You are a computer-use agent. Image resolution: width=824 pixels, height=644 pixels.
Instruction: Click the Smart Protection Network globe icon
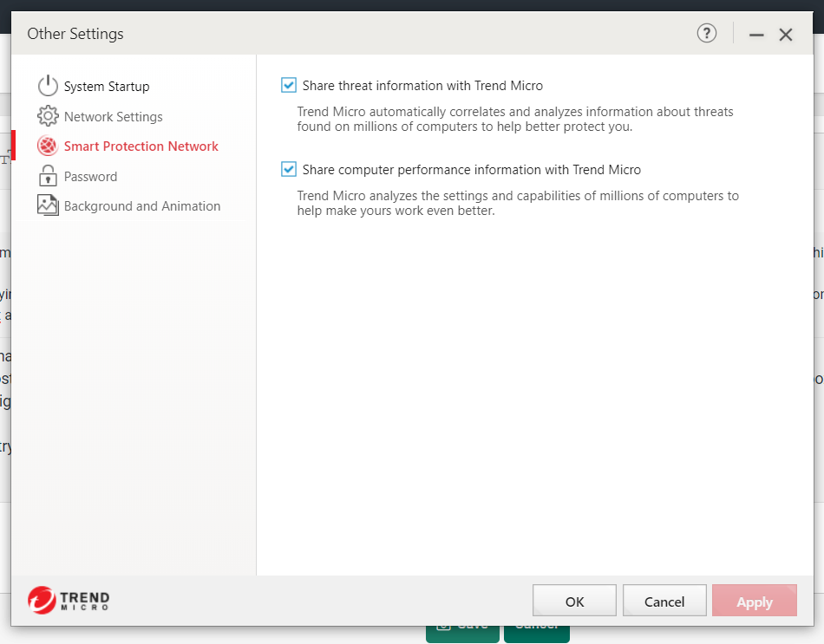coord(48,146)
